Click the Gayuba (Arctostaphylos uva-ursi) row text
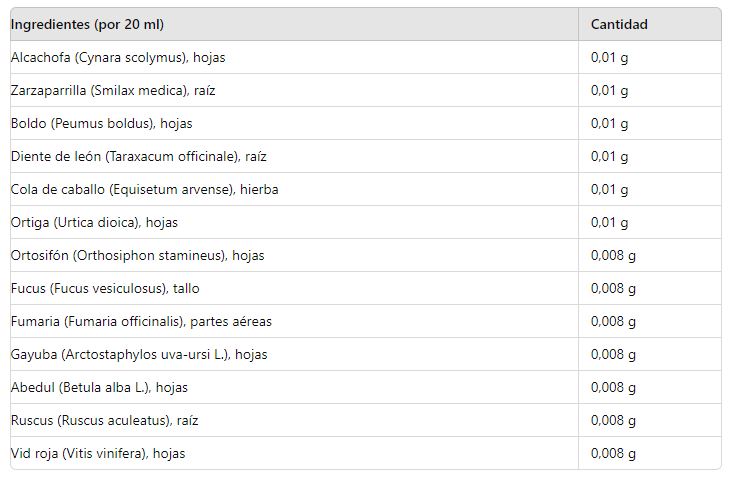Screen dimensions: 736x484 pyautogui.click(x=139, y=354)
